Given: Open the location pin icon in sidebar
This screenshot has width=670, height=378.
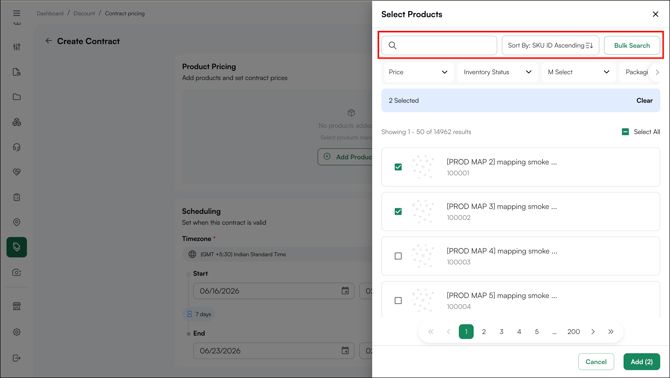Looking at the screenshot, I should pyautogui.click(x=17, y=222).
